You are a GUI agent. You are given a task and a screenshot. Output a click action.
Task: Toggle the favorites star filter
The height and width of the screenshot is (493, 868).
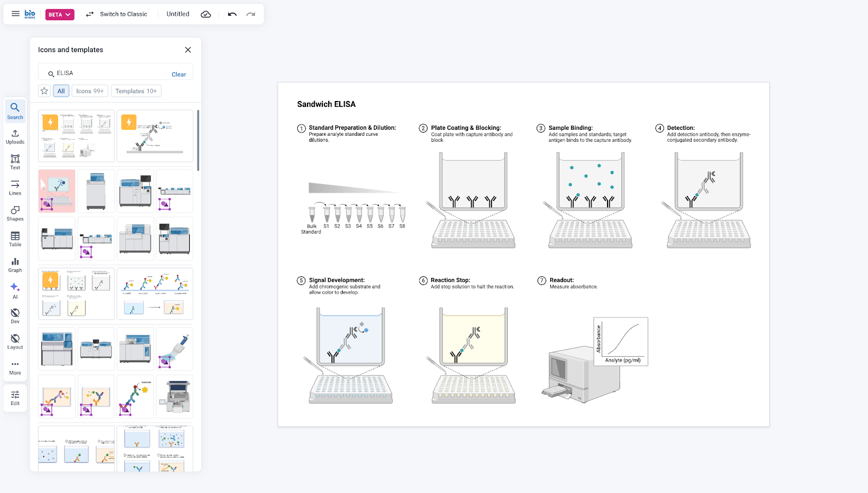(x=44, y=91)
